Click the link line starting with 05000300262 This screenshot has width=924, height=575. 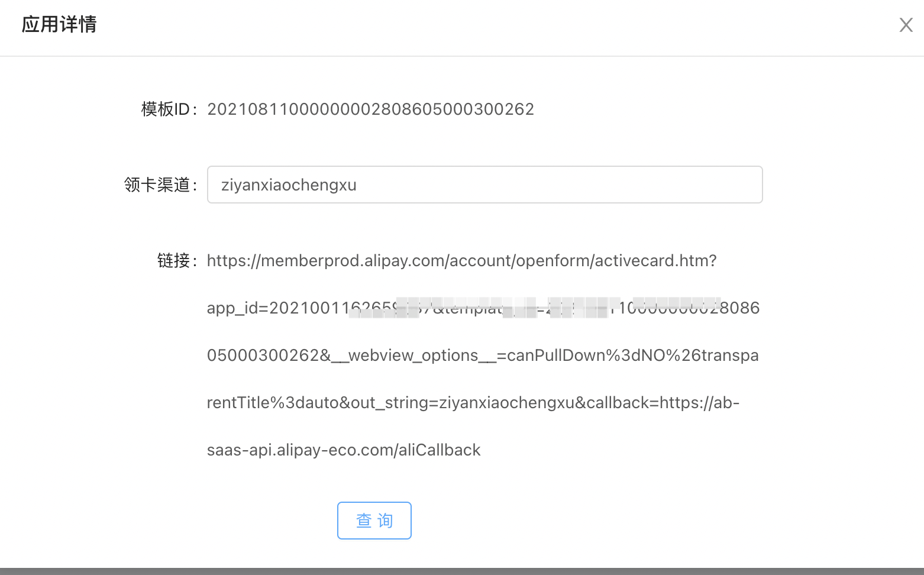click(483, 356)
